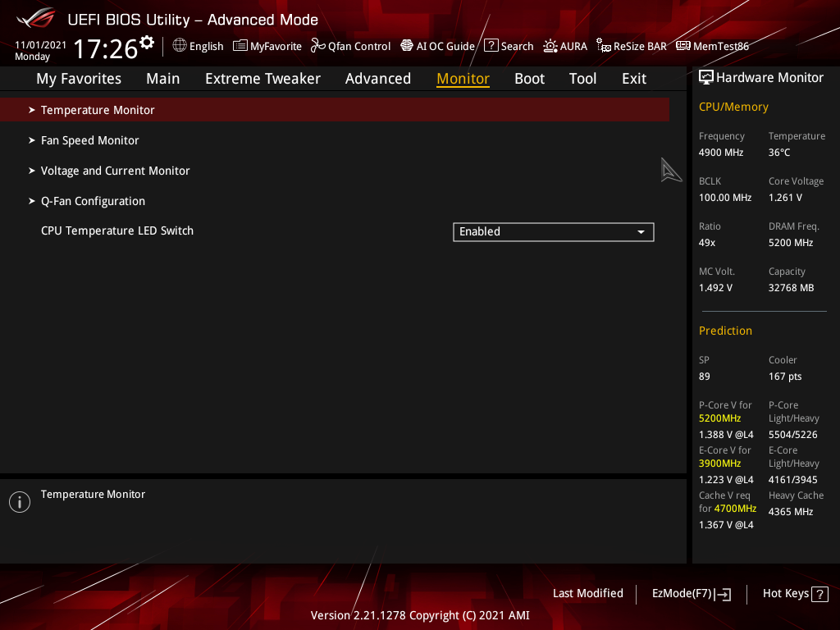The width and height of the screenshot is (840, 630).
Task: Open the MyFavorite label
Action: click(x=276, y=47)
